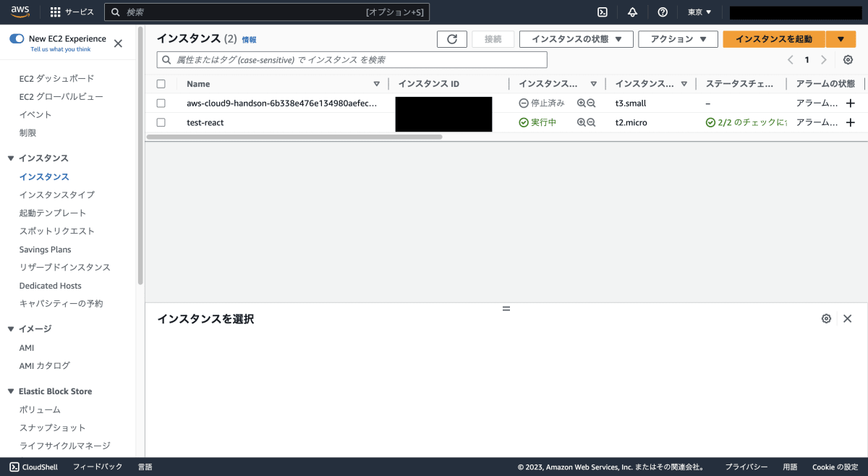The height and width of the screenshot is (476, 868).
Task: Open the launch instance split-button arrow
Action: 841,39
